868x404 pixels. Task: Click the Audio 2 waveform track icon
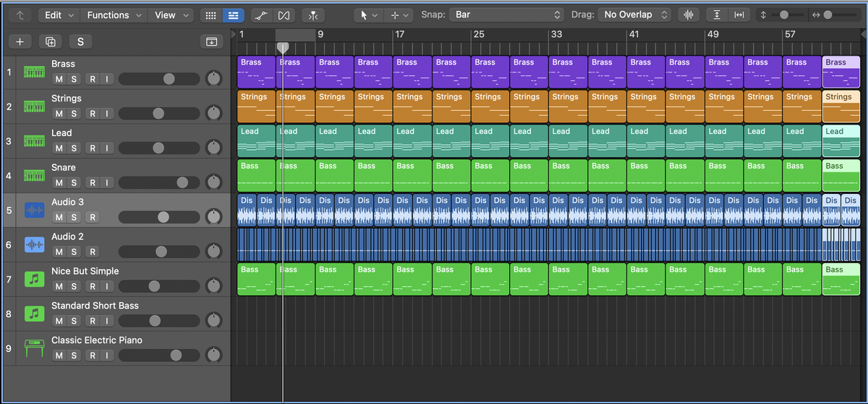click(34, 245)
